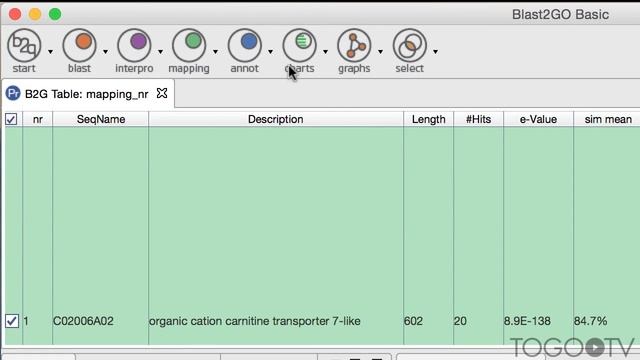Click the graphs tool icon
The image size is (640, 360).
click(354, 45)
